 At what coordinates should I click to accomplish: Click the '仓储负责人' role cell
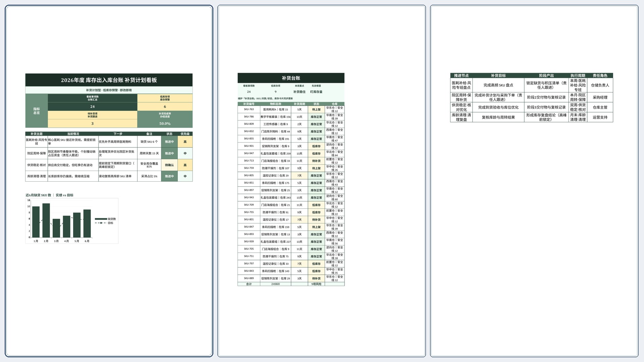pyautogui.click(x=600, y=85)
